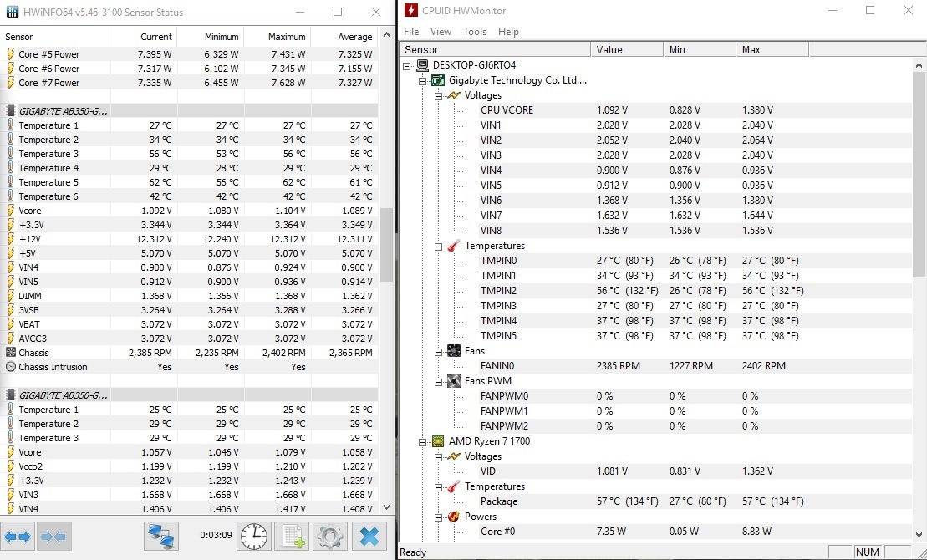Click the thermometer icon of Temperature 5 (62 °C)

10,182
